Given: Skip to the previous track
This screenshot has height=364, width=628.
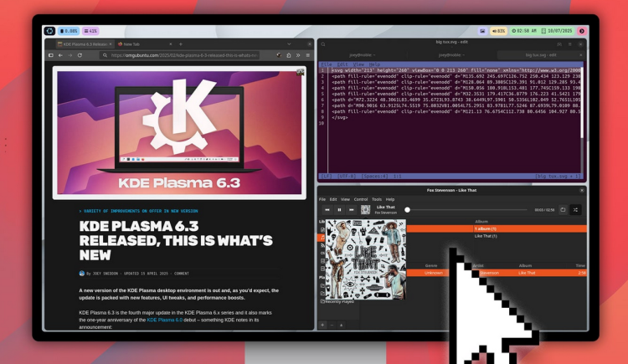Looking at the screenshot, I should click(x=327, y=210).
